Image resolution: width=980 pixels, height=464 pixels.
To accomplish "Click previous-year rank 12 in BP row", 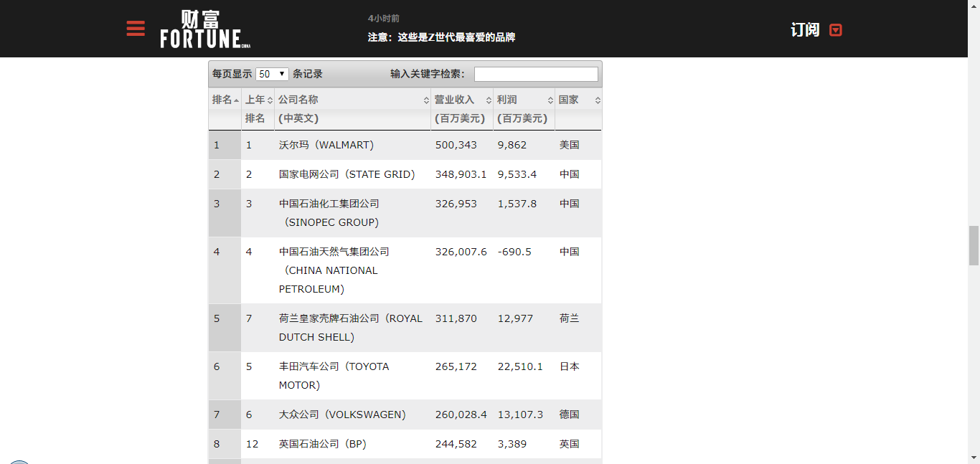I will pyautogui.click(x=252, y=444).
